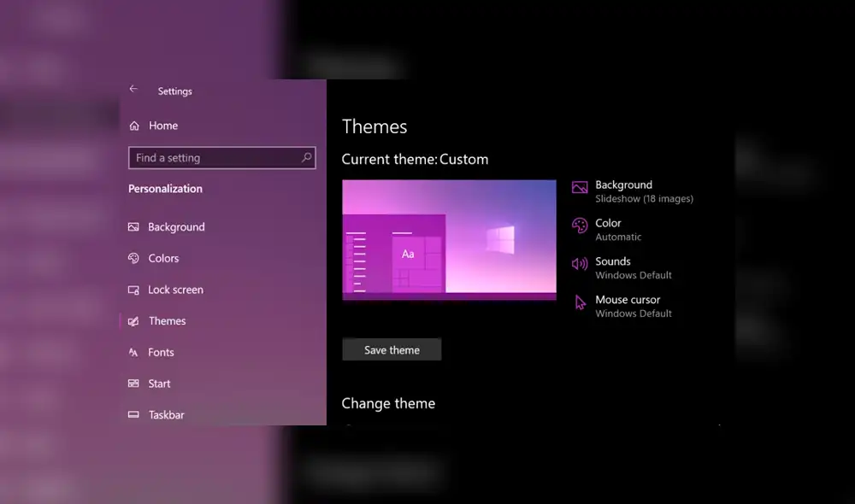Select the Colors palette icon in sidebar
The image size is (855, 504).
133,258
